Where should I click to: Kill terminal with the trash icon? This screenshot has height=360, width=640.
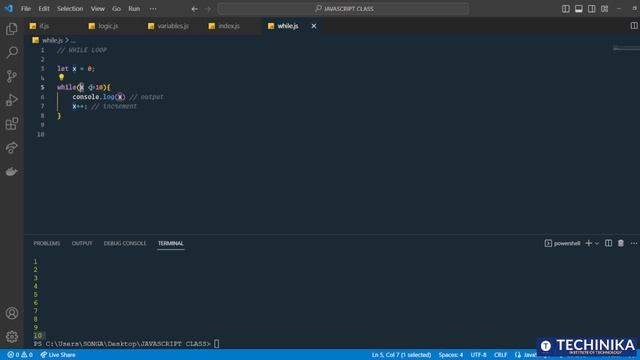point(621,243)
